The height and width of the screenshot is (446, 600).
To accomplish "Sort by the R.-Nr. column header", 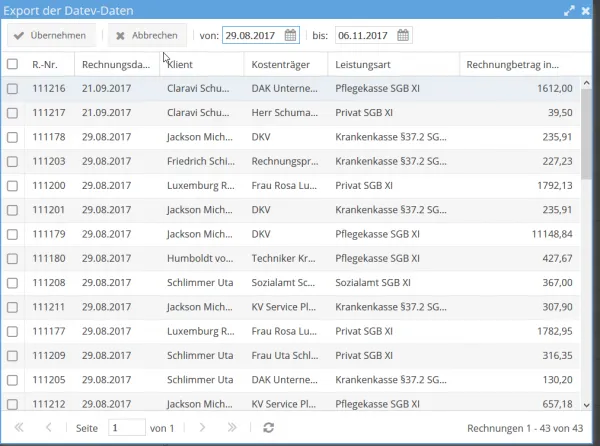I will [50, 64].
